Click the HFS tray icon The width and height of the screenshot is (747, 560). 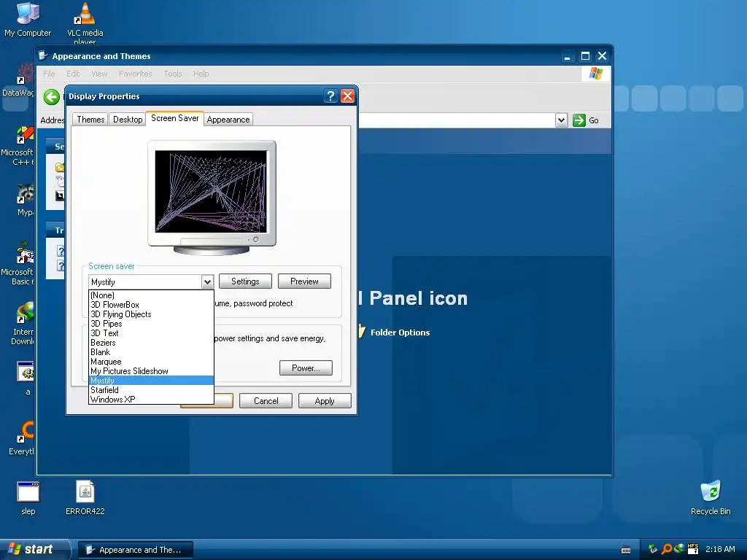tap(693, 549)
